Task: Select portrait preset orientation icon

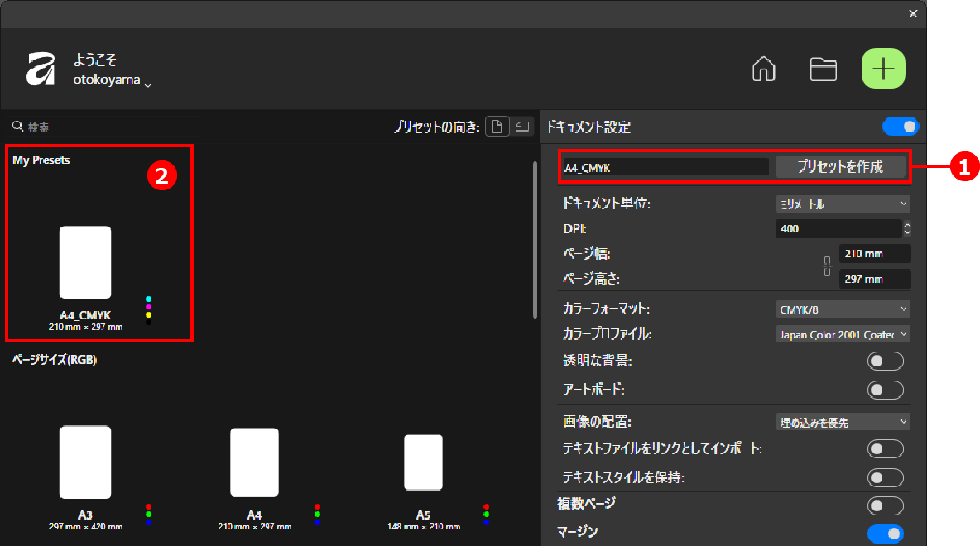Action: click(497, 127)
